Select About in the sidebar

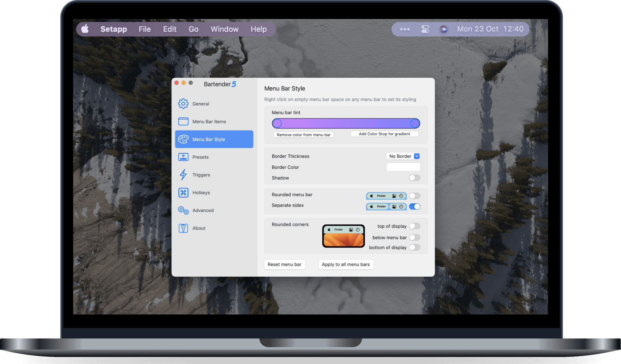214,228
